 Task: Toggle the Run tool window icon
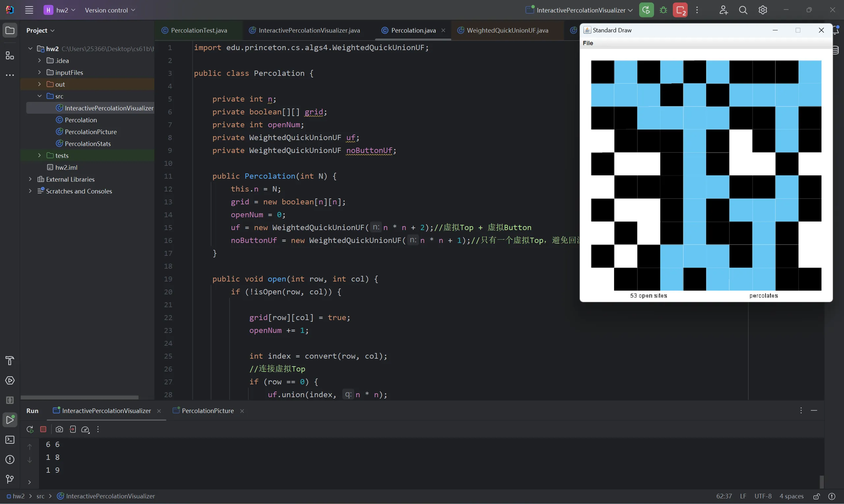(10, 420)
